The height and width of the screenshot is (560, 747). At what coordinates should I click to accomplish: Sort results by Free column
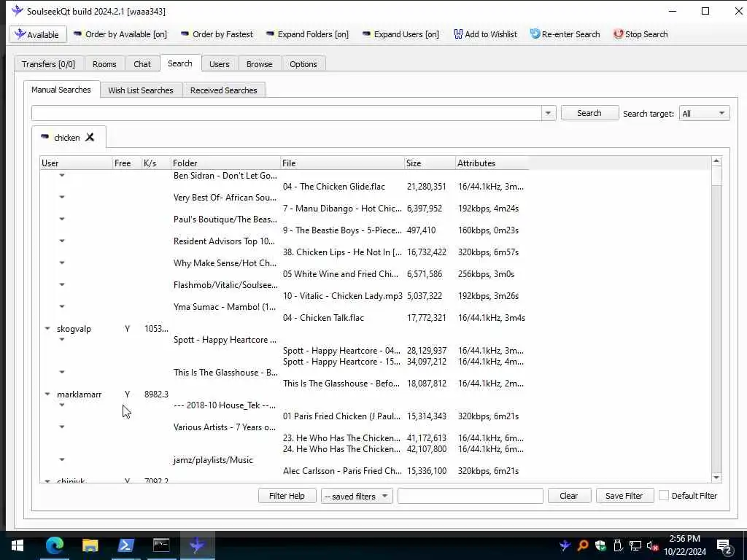pyautogui.click(x=127, y=163)
